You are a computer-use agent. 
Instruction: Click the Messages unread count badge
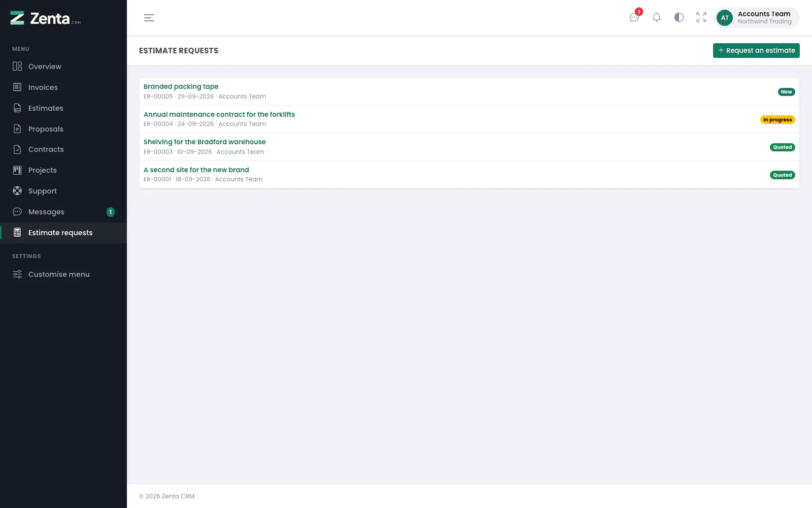(111, 212)
